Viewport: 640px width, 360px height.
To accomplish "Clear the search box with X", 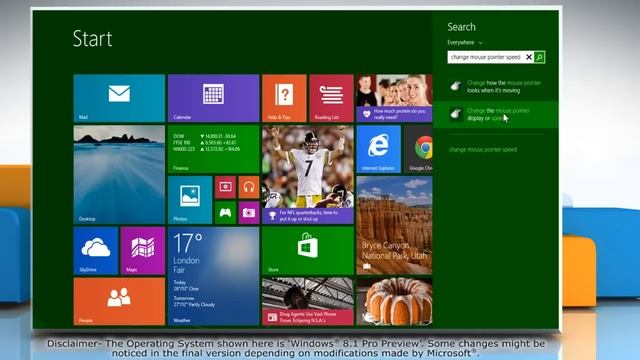I will coord(529,57).
